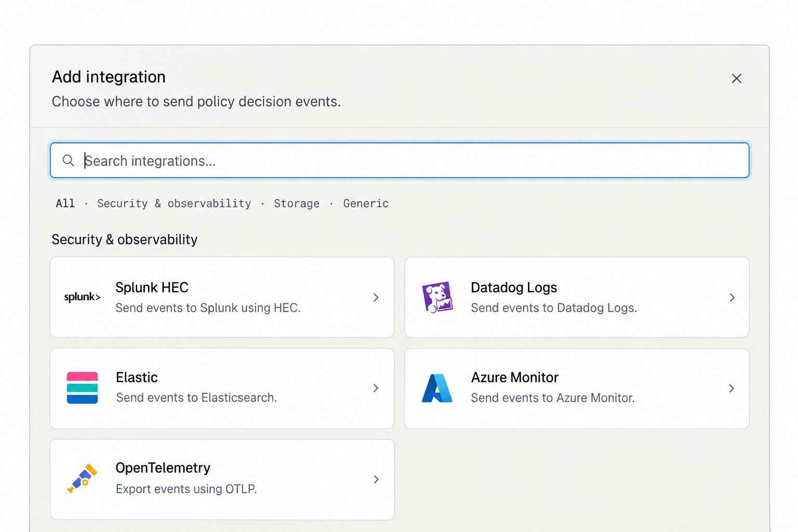Click the Datadog dog logo icon
The width and height of the screenshot is (798, 532).
437,297
